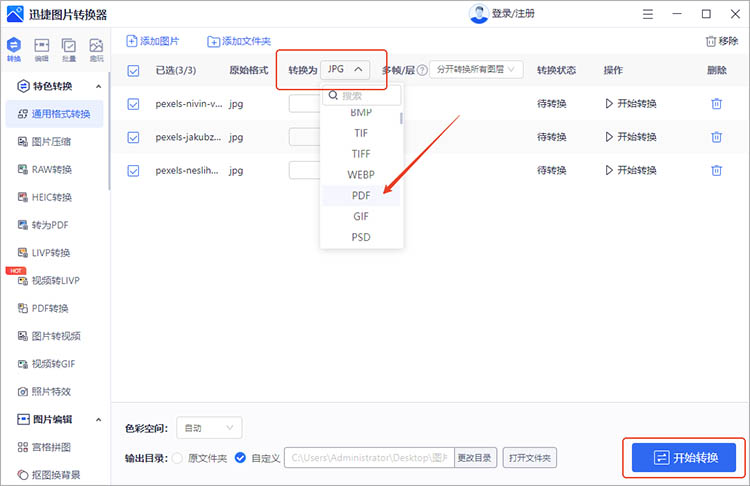Open the 转换 (convert) top icon tab
The width and height of the screenshot is (750, 486).
tap(14, 49)
